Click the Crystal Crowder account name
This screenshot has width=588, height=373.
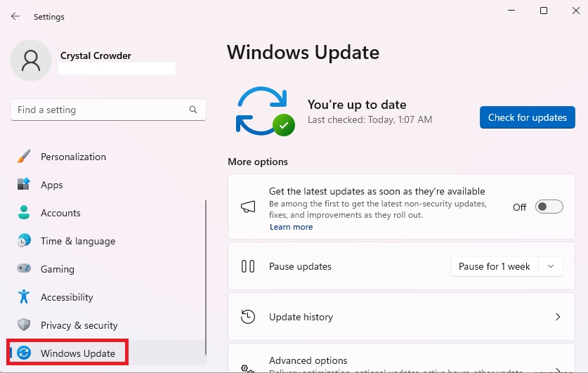96,56
